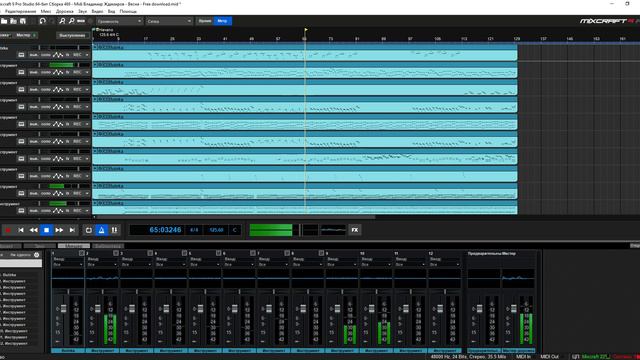The height and width of the screenshot is (360, 640).
Task: Open the Вид menu
Action: [111, 11]
